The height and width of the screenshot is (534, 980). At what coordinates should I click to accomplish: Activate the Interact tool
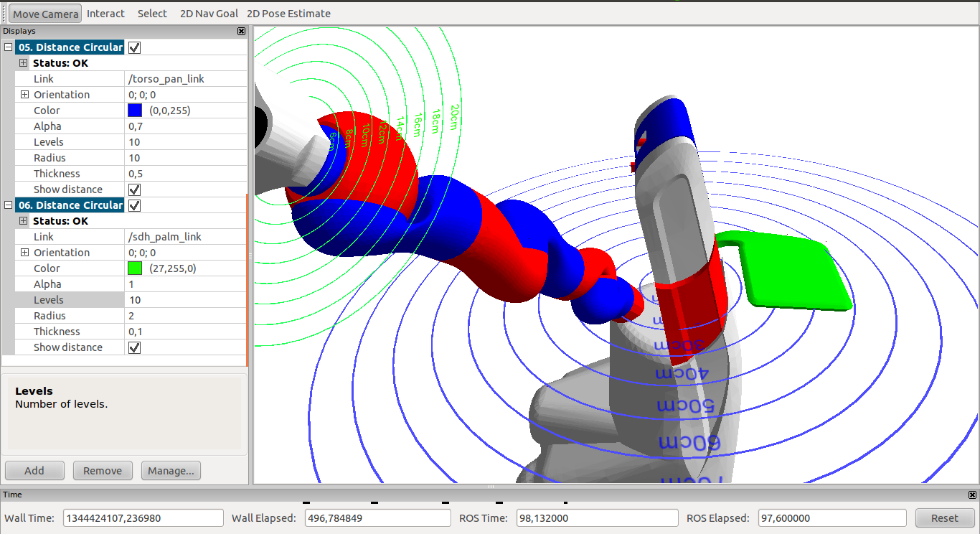pyautogui.click(x=105, y=14)
